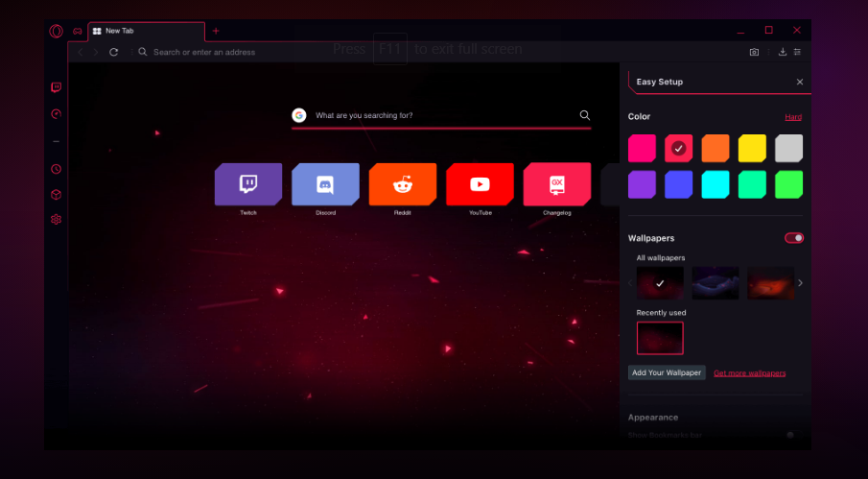Open the downloads icon

pyautogui.click(x=783, y=52)
